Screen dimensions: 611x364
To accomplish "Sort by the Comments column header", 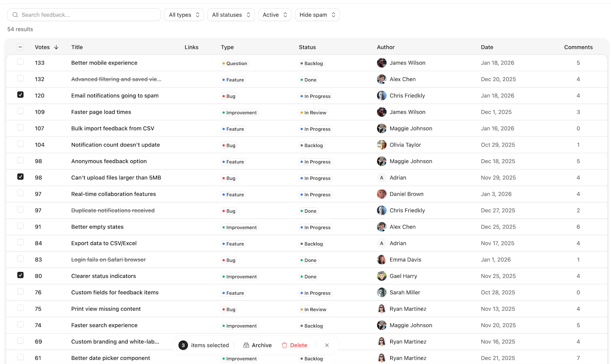I will pyautogui.click(x=579, y=47).
